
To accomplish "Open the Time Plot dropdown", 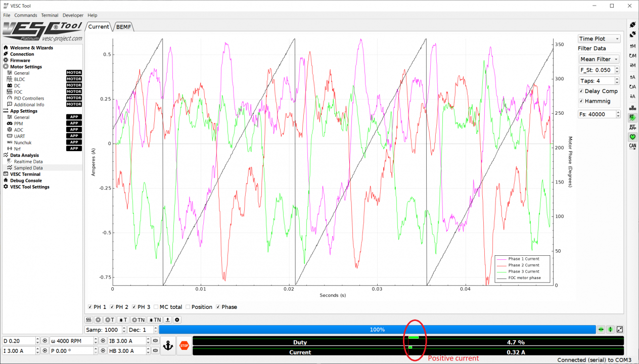I will pos(599,39).
